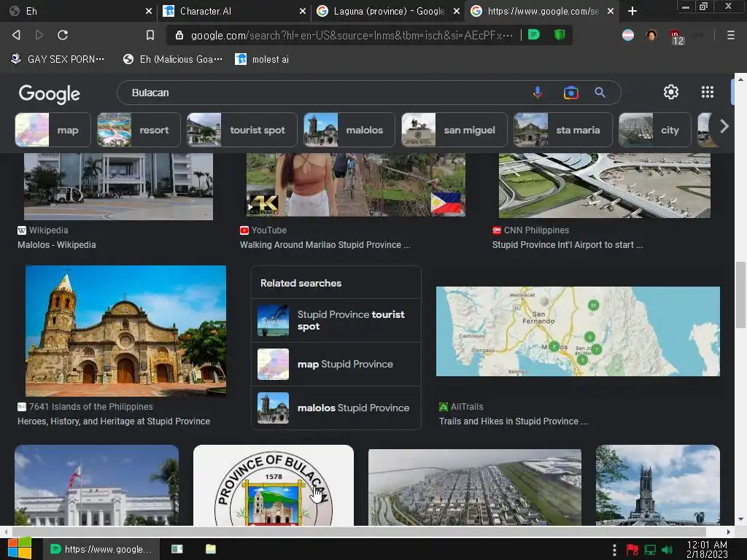
Task: Close the Laguna (province) tab
Action: click(457, 11)
